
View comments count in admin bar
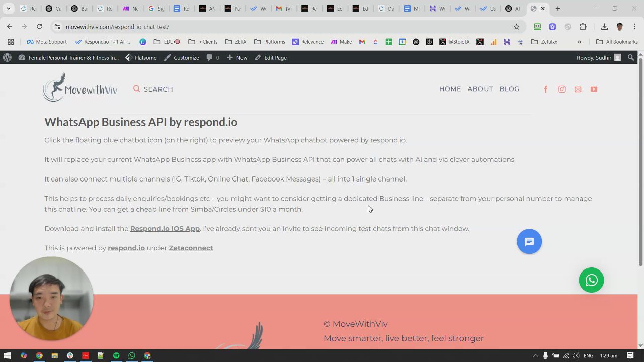213,58
